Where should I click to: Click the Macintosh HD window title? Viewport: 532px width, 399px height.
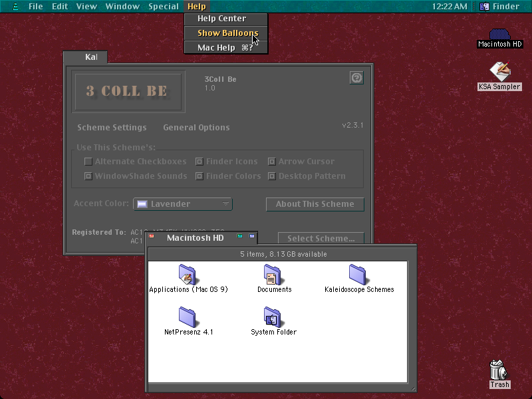click(195, 238)
